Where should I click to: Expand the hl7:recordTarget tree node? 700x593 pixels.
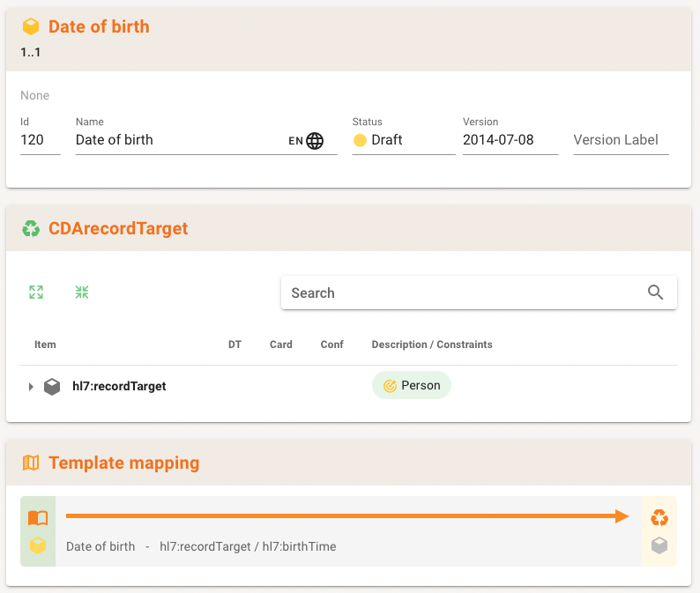pyautogui.click(x=30, y=386)
